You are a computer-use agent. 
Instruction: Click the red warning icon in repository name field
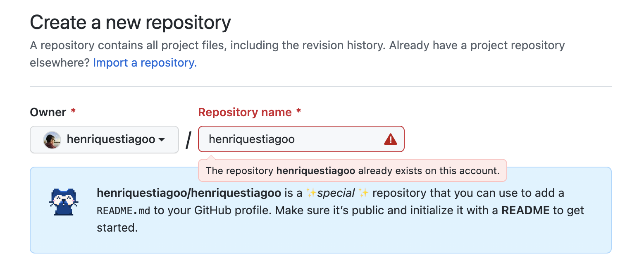coord(390,139)
